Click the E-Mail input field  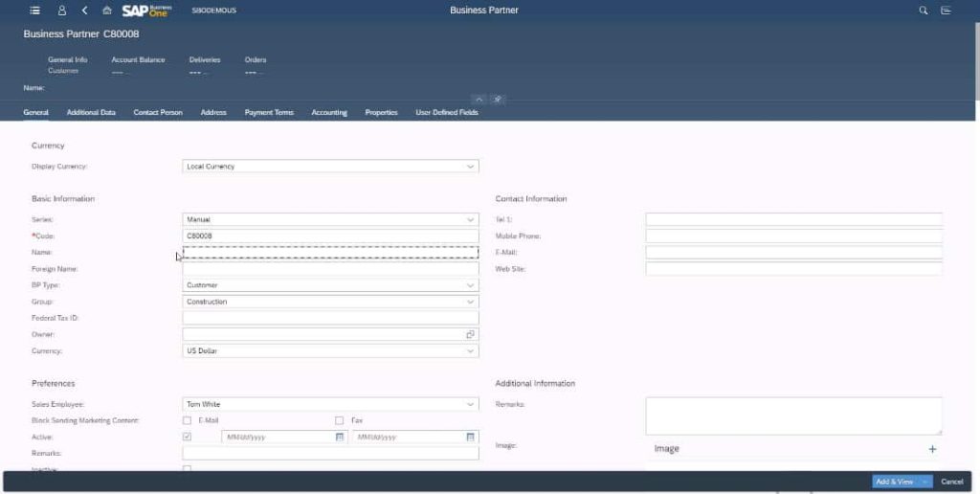pos(793,252)
